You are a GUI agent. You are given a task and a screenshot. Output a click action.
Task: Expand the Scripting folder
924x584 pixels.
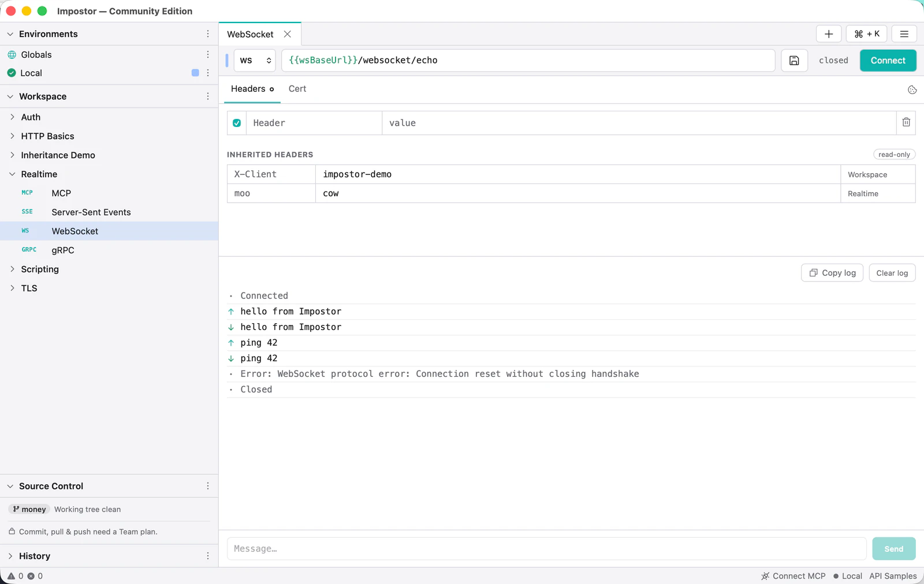(12, 269)
